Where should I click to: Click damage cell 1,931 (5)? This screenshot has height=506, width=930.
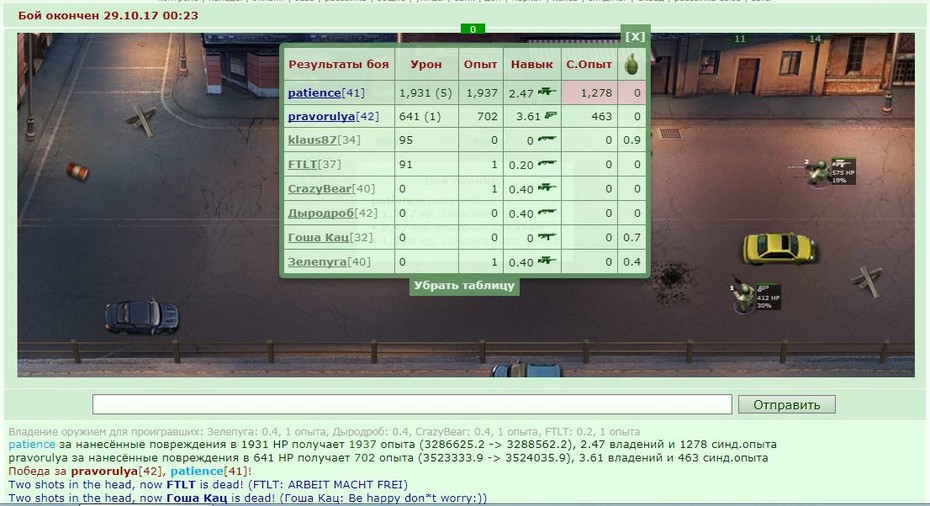point(425,93)
